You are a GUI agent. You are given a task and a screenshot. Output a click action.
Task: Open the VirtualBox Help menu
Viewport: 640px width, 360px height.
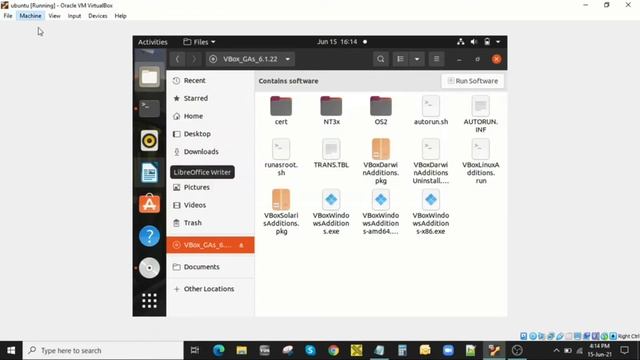click(120, 16)
